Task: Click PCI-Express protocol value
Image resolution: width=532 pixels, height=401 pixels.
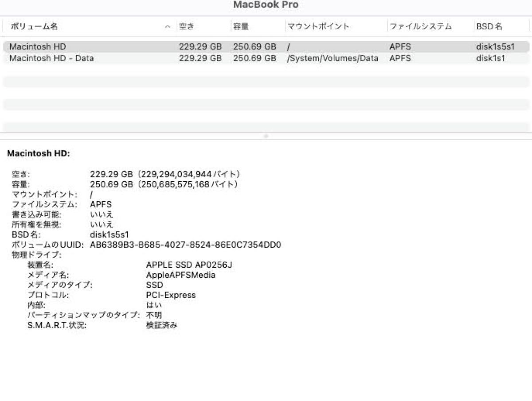Action: click(x=171, y=295)
